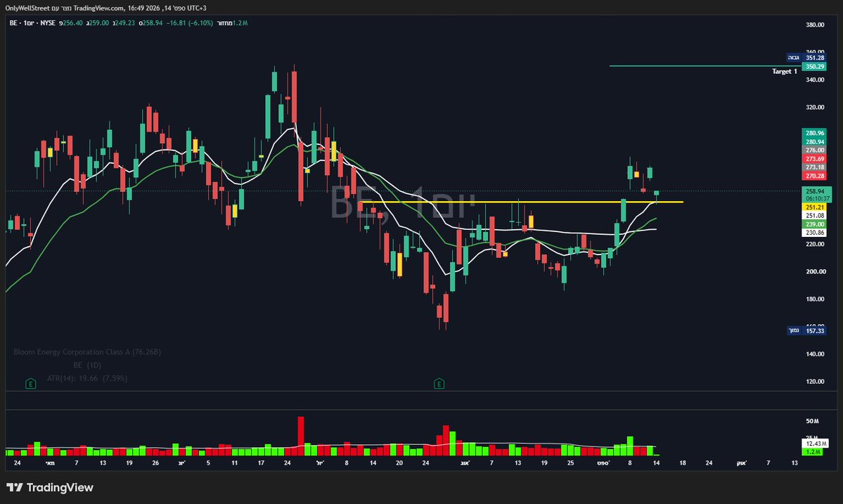The height and width of the screenshot is (504, 843).
Task: Click the 380.00 price axis label
Action: 815,25
